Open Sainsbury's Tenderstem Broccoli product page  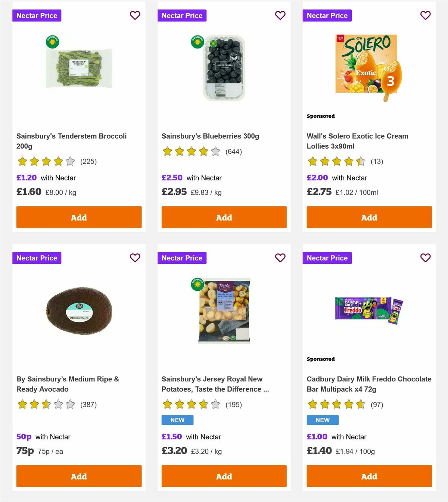71,141
